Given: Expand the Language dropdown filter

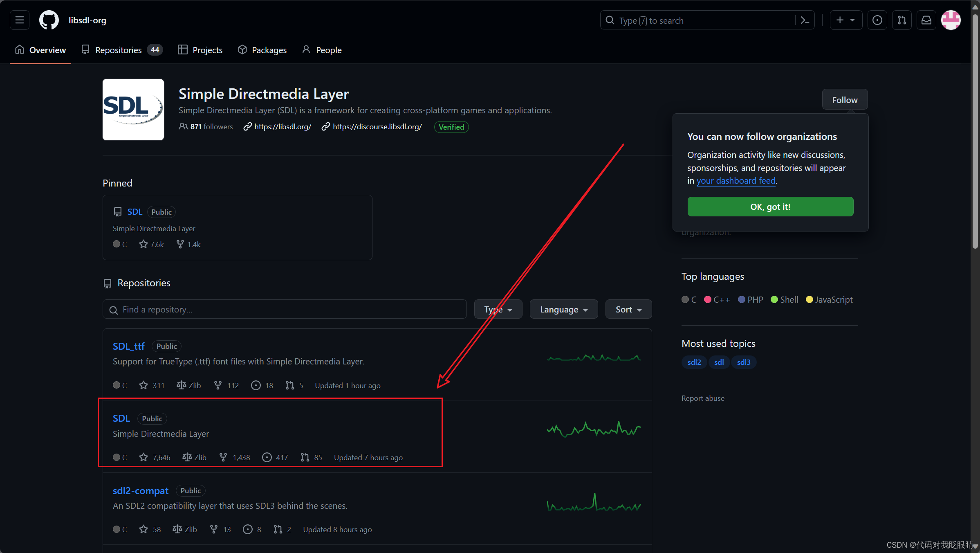Looking at the screenshot, I should (x=563, y=309).
